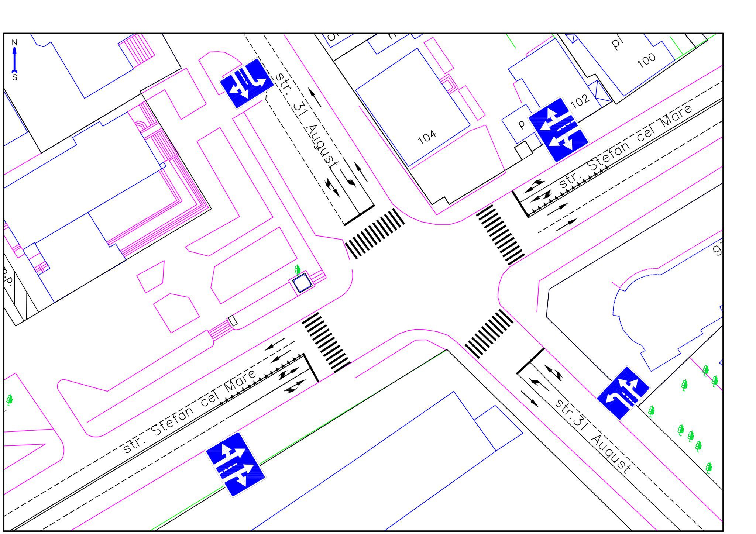
Task: Select the building number 102 label
Action: click(x=580, y=101)
